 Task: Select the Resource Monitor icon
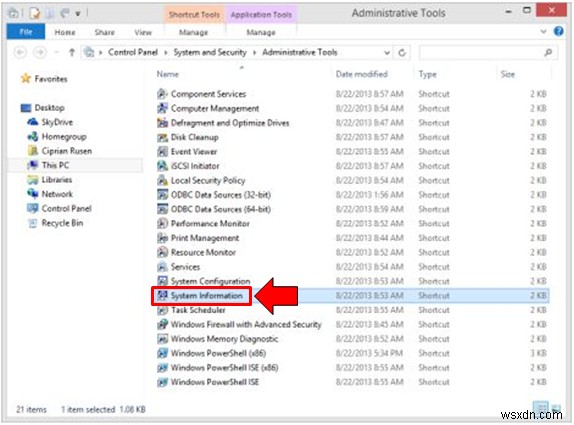(162, 253)
